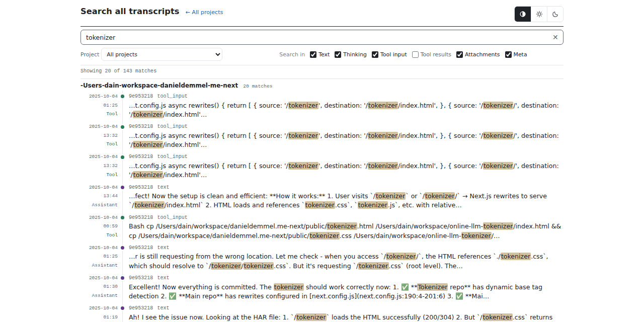Switch to dark theme moon icon
The width and height of the screenshot is (644, 322).
tap(555, 14)
